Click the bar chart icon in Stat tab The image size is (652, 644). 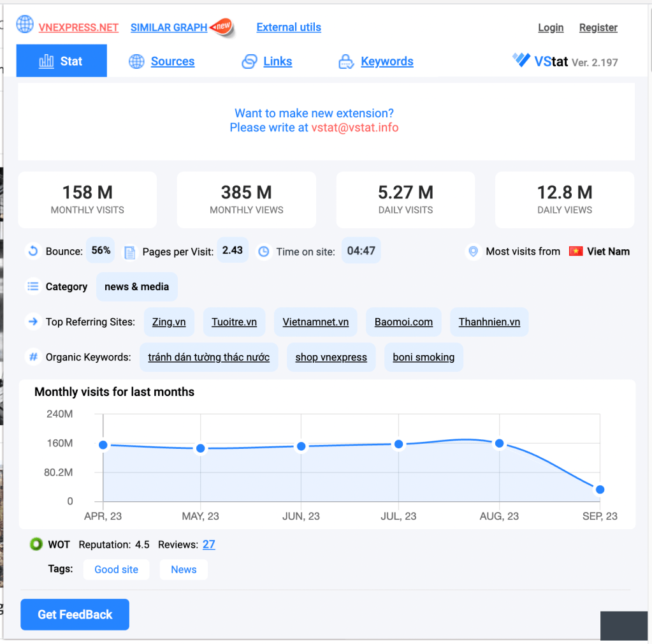coord(46,61)
